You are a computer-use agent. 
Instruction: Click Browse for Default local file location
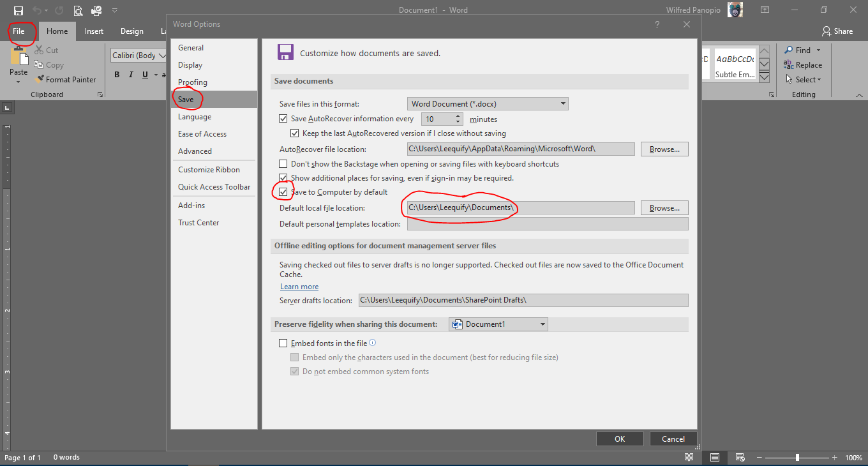click(x=664, y=207)
